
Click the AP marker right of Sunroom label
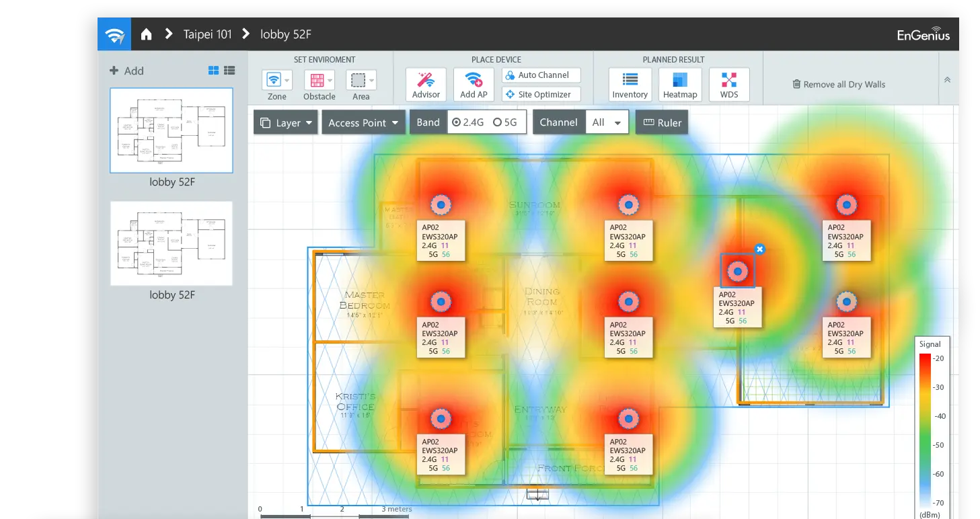coord(628,204)
